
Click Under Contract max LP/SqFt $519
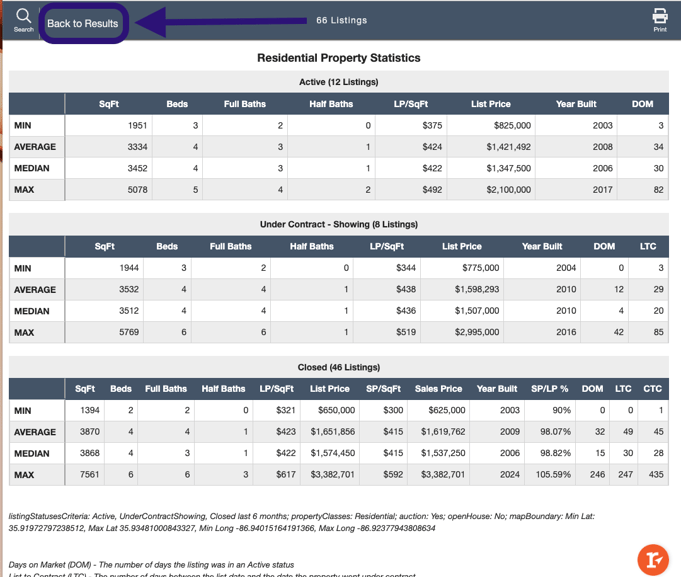(x=406, y=332)
